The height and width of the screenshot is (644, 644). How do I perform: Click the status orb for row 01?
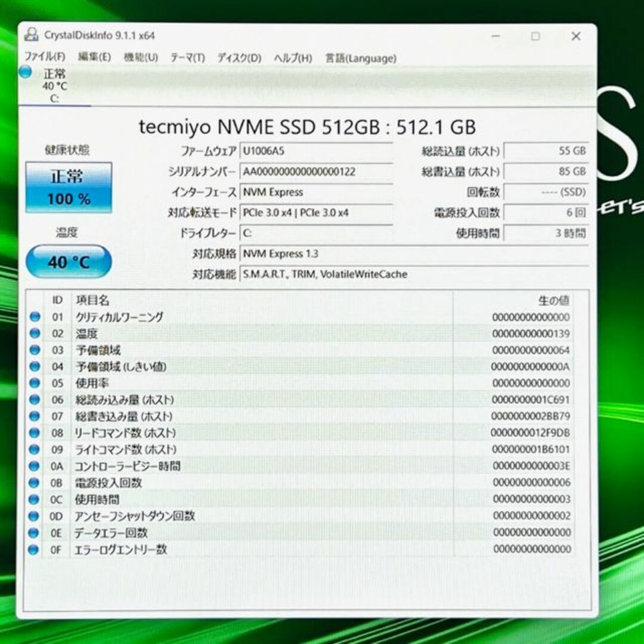pyautogui.click(x=35, y=317)
